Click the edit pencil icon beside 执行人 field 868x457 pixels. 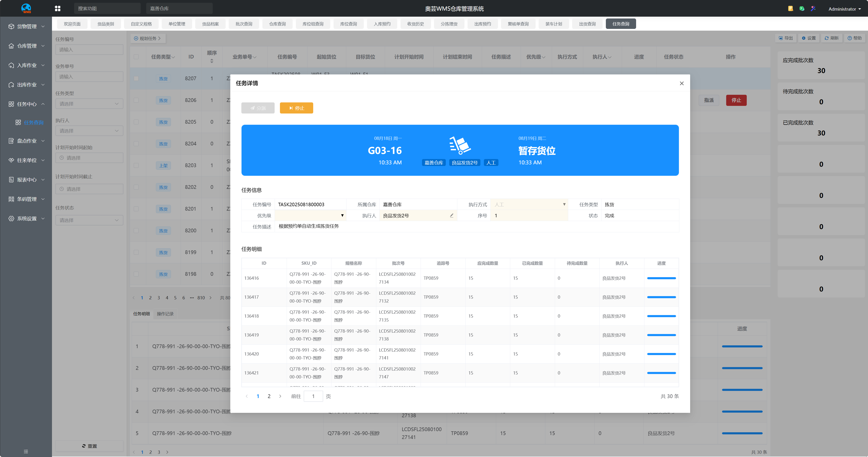452,215
